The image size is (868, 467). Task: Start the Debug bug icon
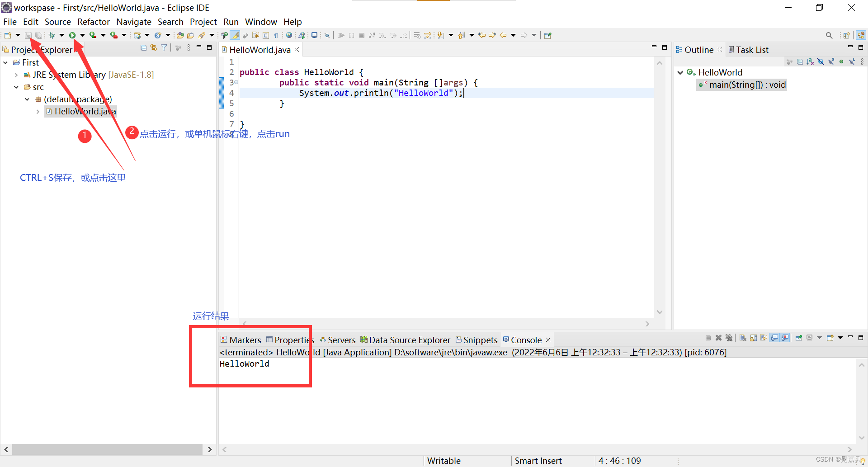[x=52, y=35]
